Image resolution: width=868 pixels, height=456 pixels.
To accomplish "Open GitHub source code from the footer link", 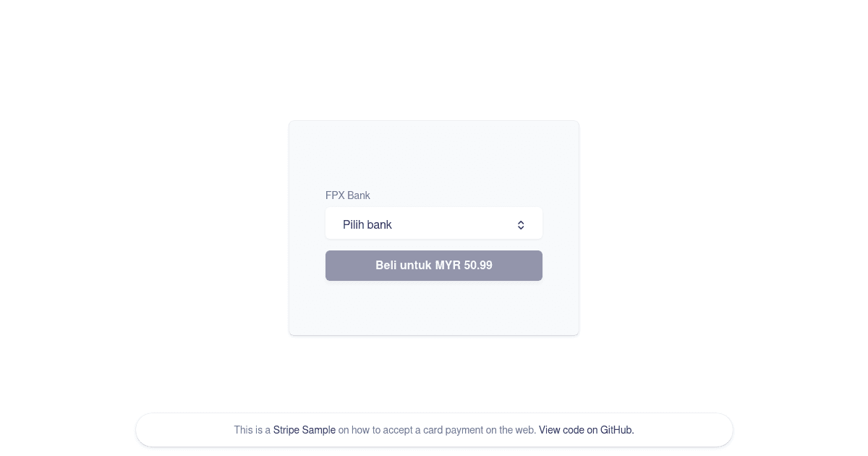I will click(x=586, y=430).
